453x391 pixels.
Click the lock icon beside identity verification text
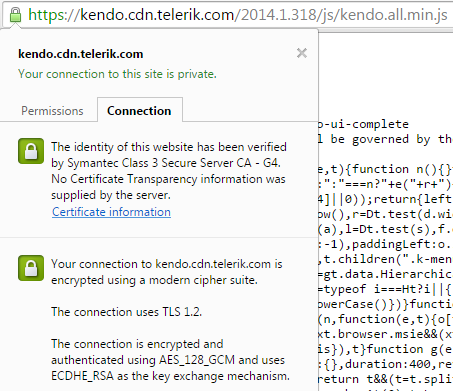point(31,151)
